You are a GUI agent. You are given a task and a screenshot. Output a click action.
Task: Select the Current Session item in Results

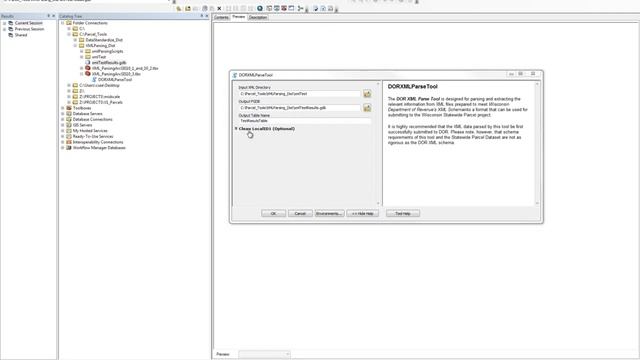pos(29,23)
